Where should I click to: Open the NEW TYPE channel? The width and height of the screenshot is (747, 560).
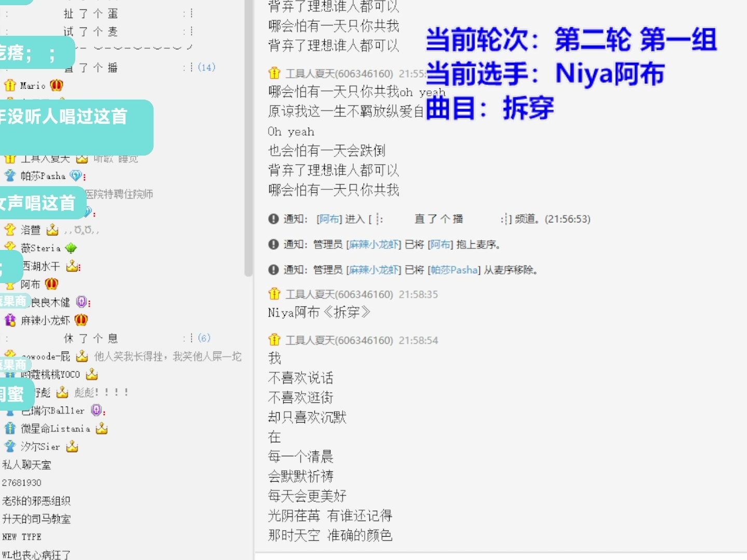(x=22, y=537)
